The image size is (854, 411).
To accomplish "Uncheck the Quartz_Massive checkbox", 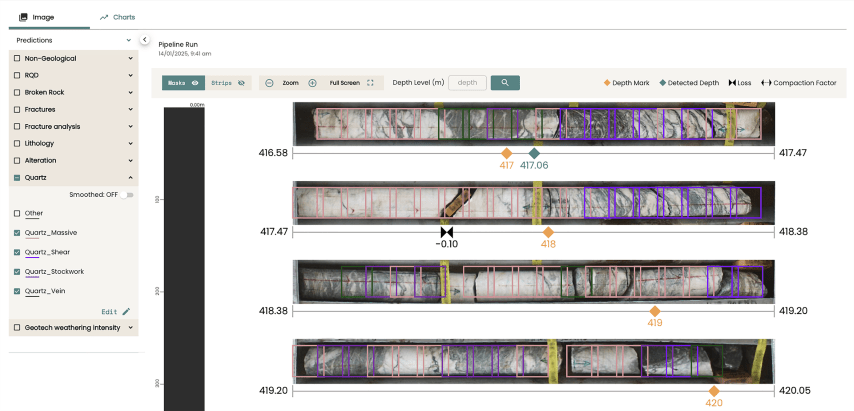I will [x=17, y=233].
